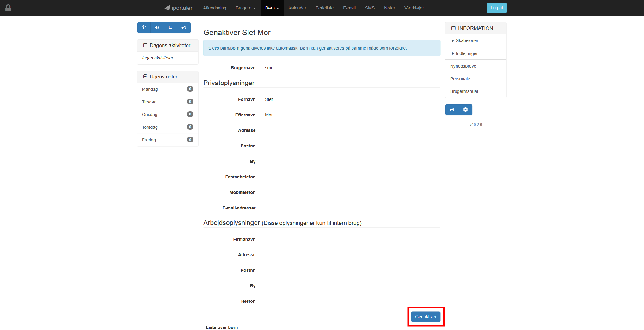Screen dimensions: 644x330
Task: Click the Log af button
Action: pyautogui.click(x=497, y=8)
